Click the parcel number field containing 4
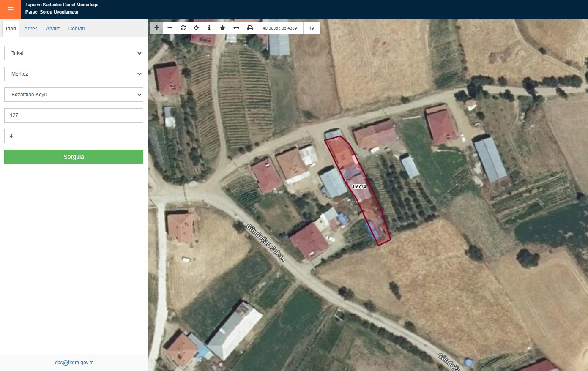The width and height of the screenshot is (588, 371). click(x=74, y=136)
